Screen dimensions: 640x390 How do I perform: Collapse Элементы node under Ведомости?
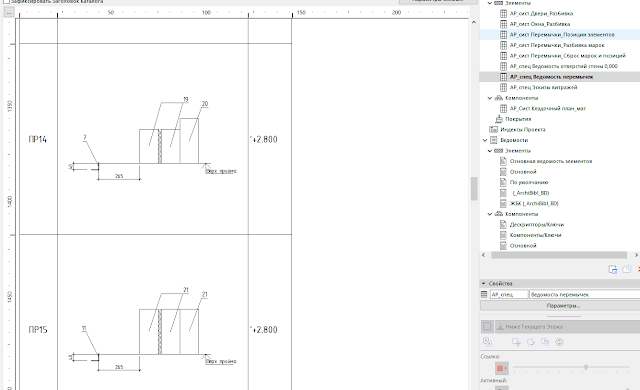point(490,151)
